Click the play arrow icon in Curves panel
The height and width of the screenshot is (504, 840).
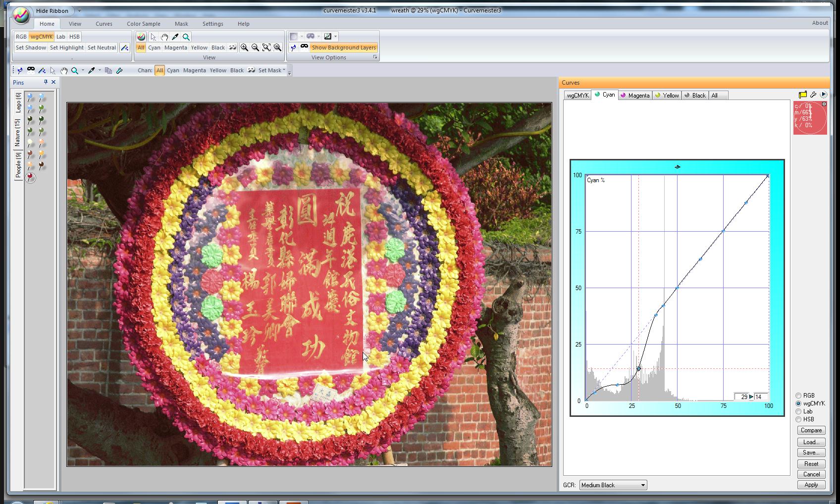click(x=824, y=95)
